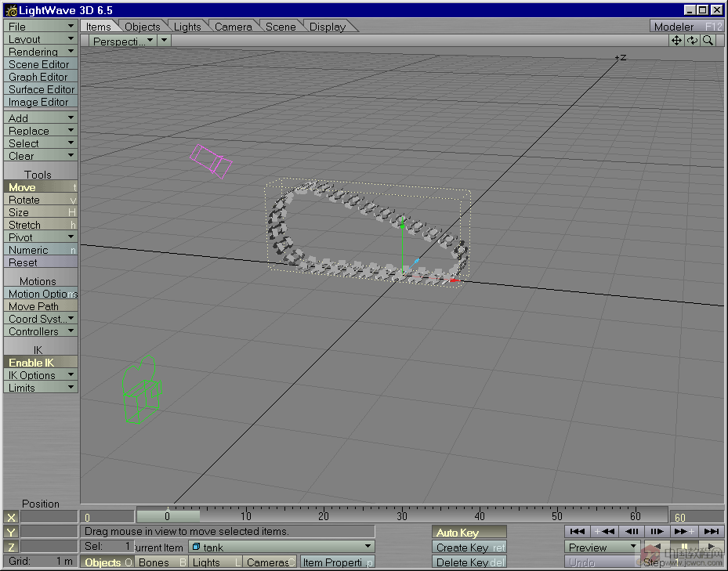The image size is (728, 571).
Task: Play animation in reverse
Action: (x=657, y=547)
